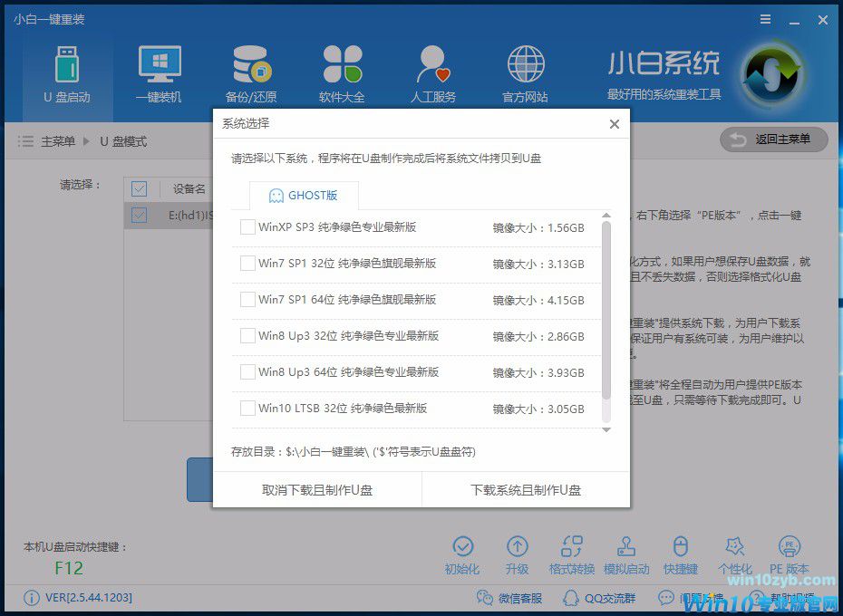Check the WinXP SP3 system checkbox
The width and height of the screenshot is (843, 616).
coord(247,227)
